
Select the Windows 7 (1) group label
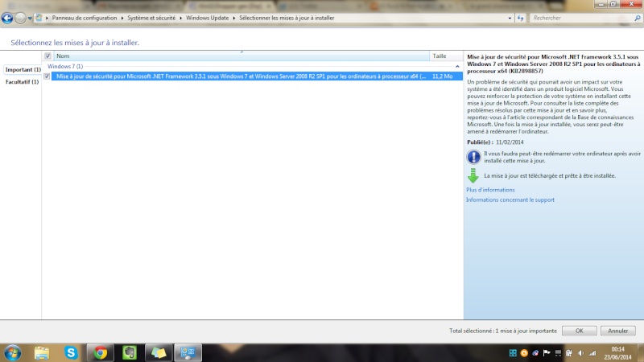tap(65, 67)
